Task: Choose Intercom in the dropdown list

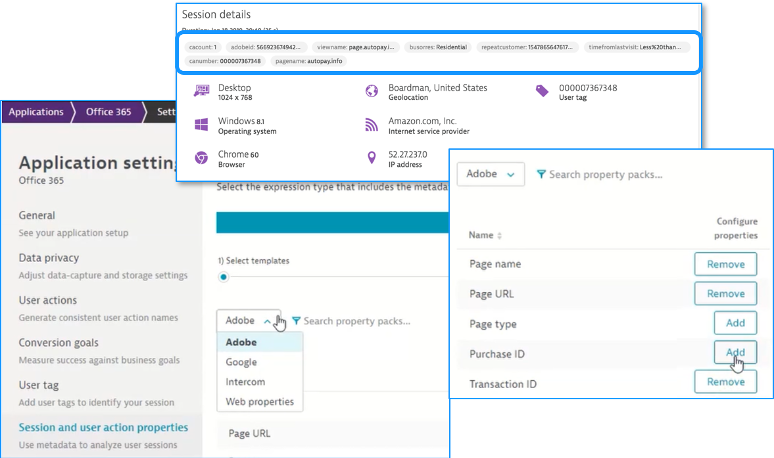Action: (x=260, y=382)
